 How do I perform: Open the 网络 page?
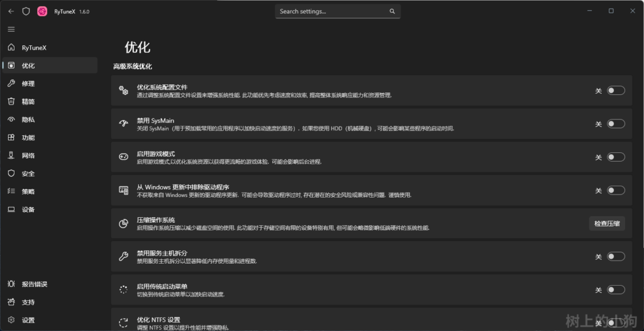[50, 155]
